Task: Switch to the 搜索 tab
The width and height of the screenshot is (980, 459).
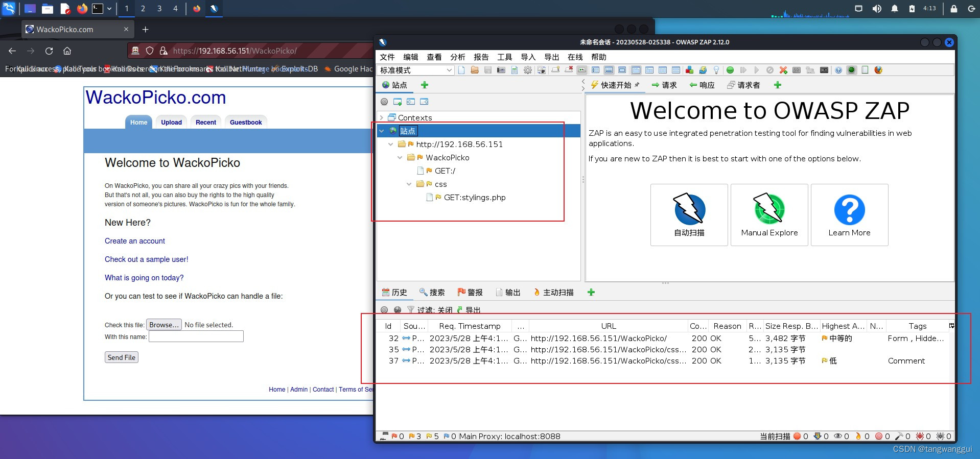Action: pos(432,293)
